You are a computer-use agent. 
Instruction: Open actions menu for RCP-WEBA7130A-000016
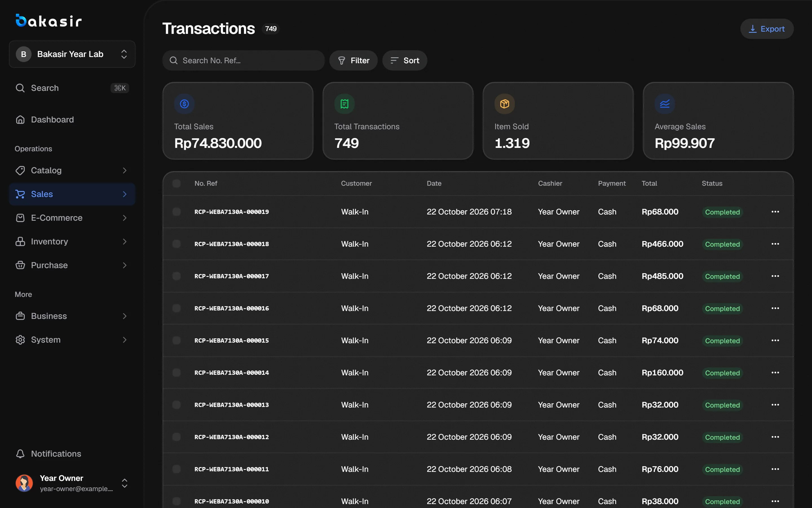click(775, 308)
